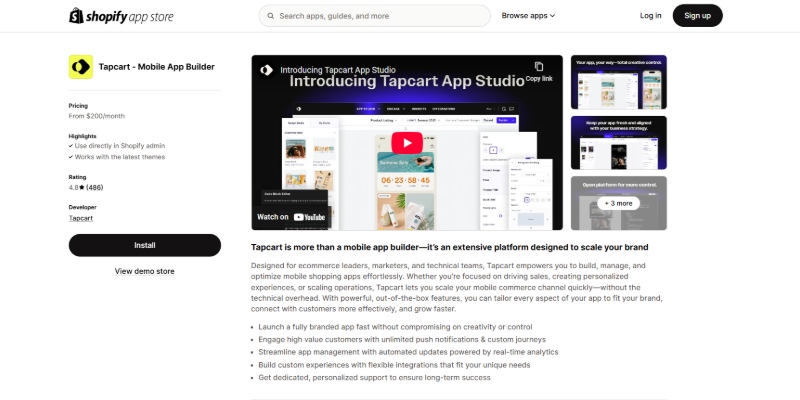Play the YouTube video
The height and width of the screenshot is (400, 800).
(407, 143)
